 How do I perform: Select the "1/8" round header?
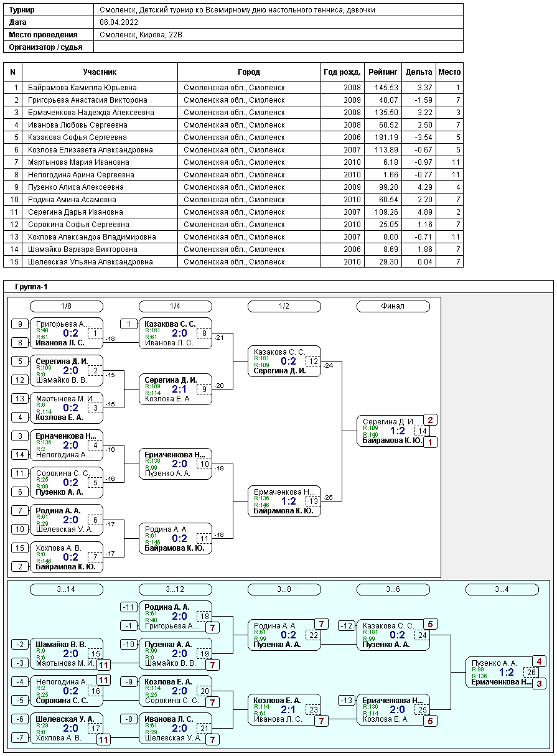pos(67,306)
